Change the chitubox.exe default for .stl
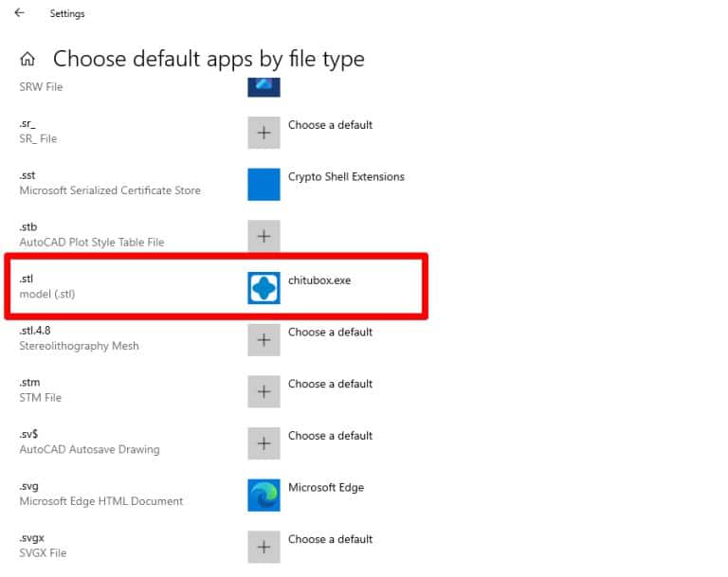This screenshot has height=577, width=728. coord(319,280)
